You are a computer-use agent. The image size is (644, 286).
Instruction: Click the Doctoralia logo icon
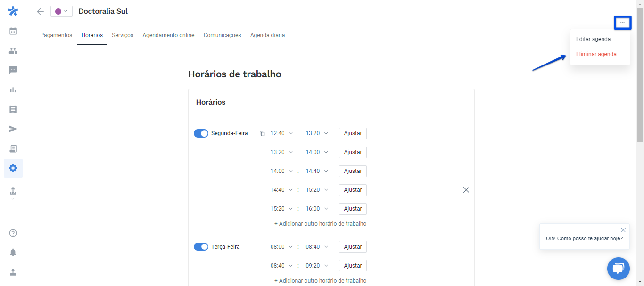click(13, 11)
